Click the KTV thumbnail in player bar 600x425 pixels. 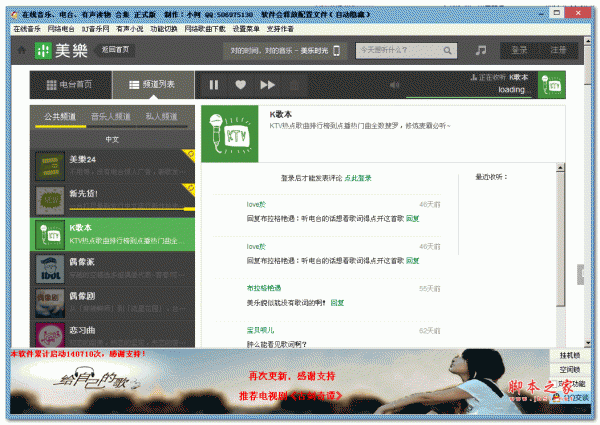click(551, 85)
